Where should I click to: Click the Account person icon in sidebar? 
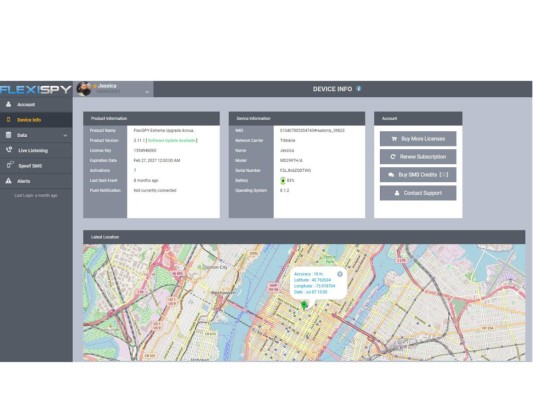8,104
